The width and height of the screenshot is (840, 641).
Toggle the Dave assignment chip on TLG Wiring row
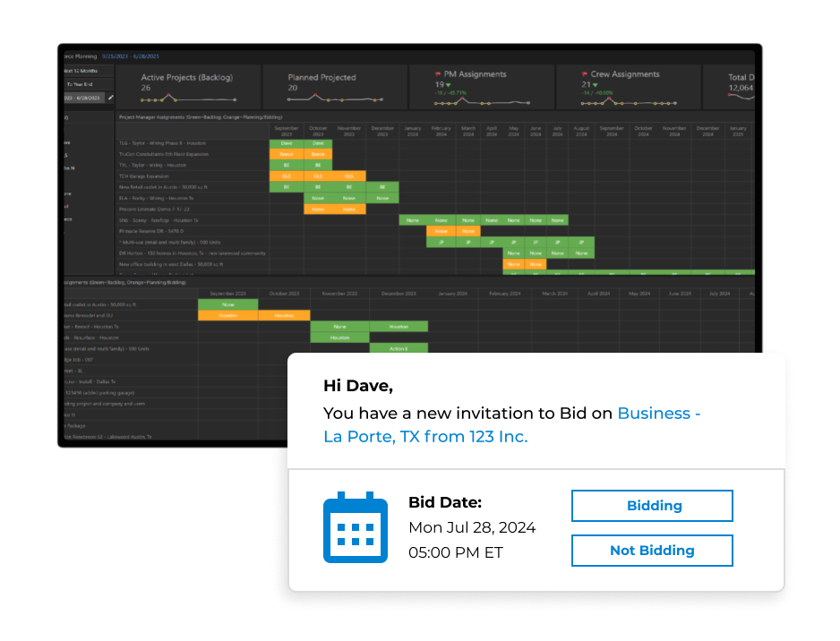[288, 143]
